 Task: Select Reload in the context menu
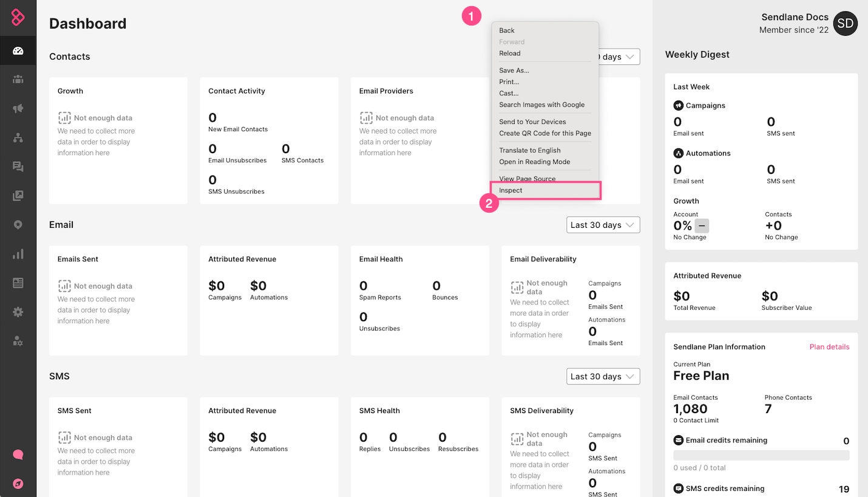pos(510,53)
